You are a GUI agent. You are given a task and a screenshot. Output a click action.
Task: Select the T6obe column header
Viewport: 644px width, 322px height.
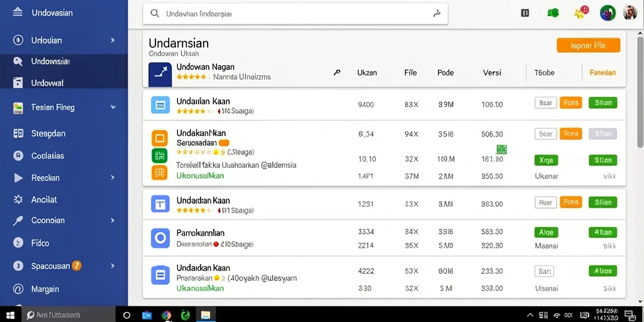coord(544,73)
